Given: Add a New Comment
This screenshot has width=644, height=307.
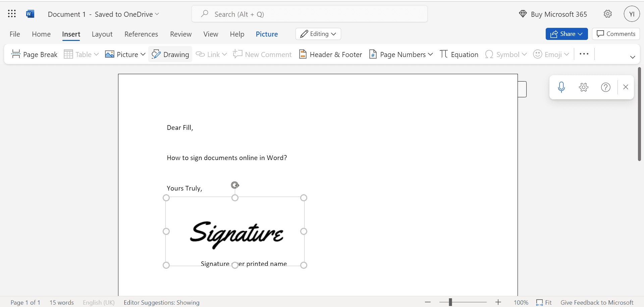Looking at the screenshot, I should (262, 54).
